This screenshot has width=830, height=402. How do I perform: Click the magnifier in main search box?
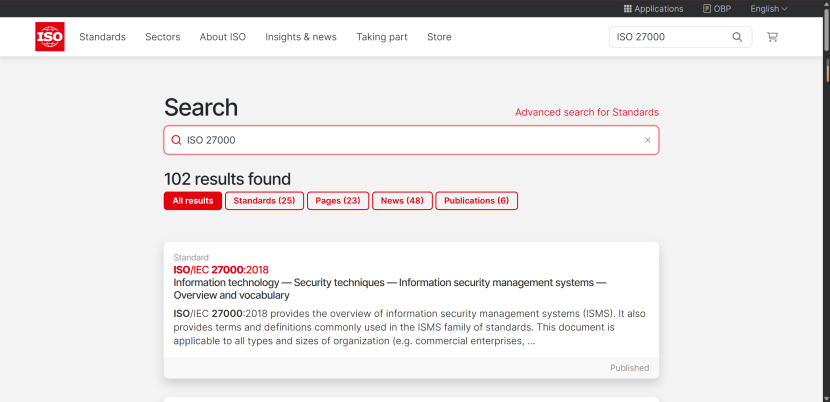click(x=177, y=140)
